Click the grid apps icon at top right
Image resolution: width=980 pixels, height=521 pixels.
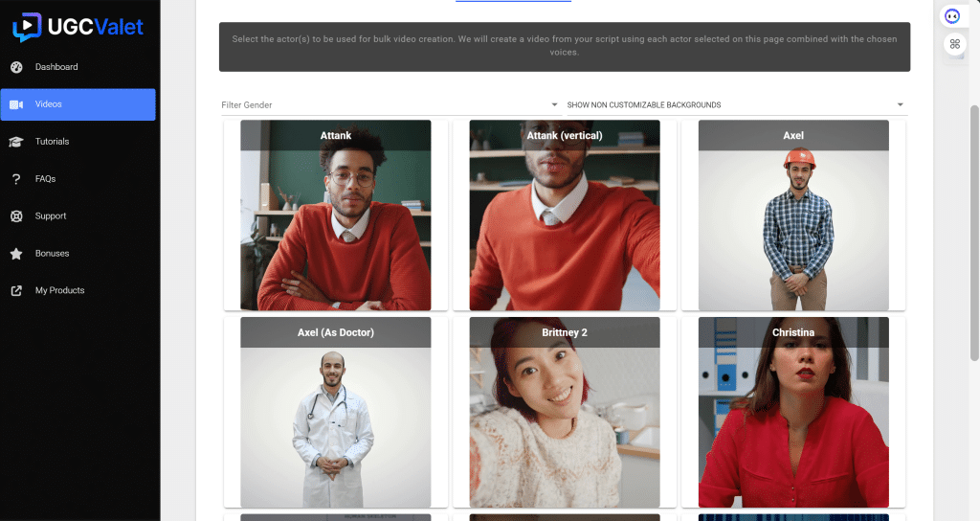tap(954, 44)
